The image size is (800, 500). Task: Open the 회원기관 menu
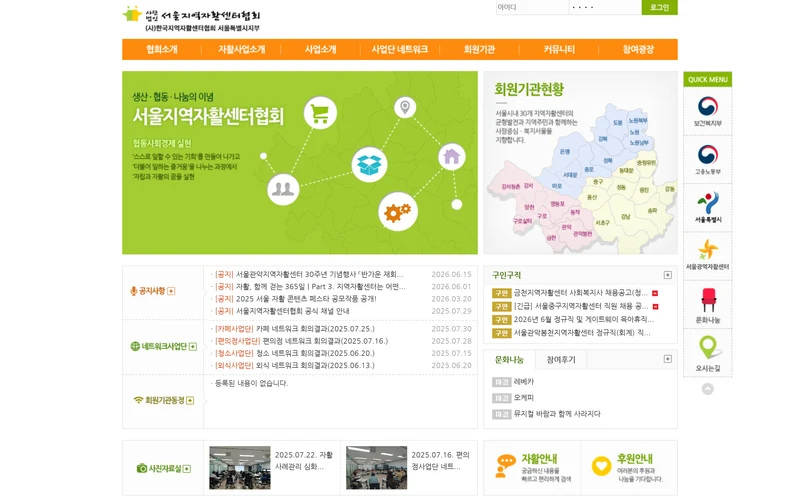(479, 49)
